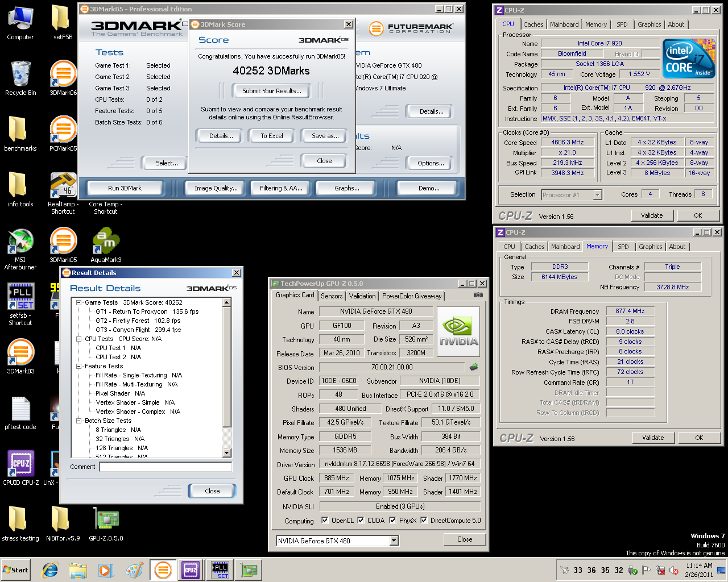The height and width of the screenshot is (582, 728).
Task: Click the Save as... button
Action: pos(325,136)
